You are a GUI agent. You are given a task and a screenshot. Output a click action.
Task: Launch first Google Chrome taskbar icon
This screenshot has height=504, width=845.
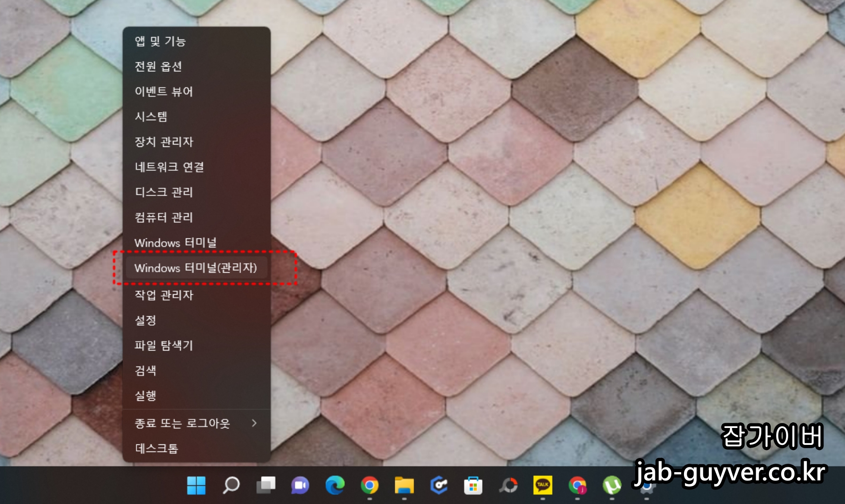point(369,485)
